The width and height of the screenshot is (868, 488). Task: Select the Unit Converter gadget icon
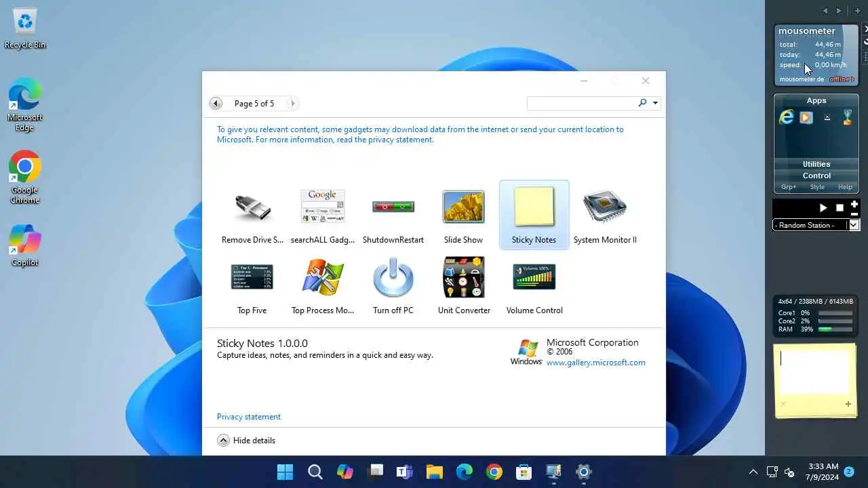464,277
